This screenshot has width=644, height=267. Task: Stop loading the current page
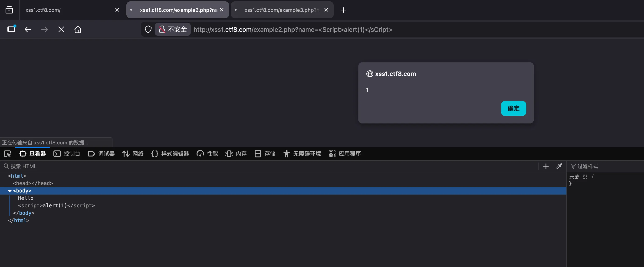pyautogui.click(x=61, y=29)
